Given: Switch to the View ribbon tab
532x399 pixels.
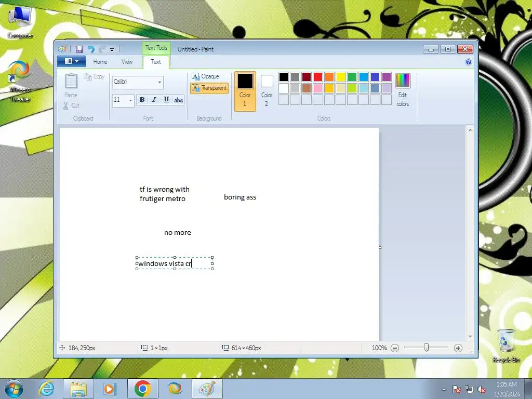Looking at the screenshot, I should point(127,62).
